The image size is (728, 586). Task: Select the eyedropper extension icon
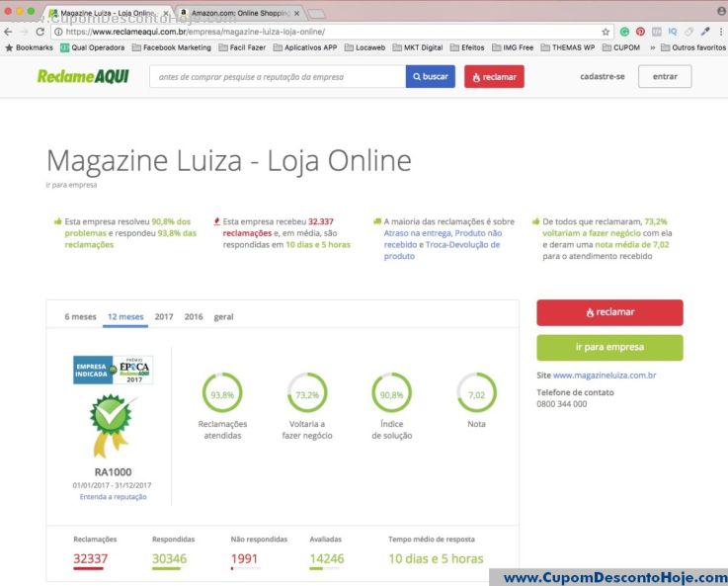[x=705, y=32]
